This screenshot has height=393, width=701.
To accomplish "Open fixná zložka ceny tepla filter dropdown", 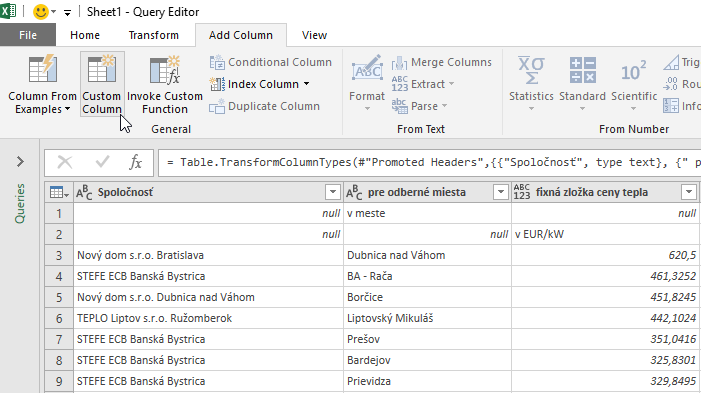I will coord(689,192).
